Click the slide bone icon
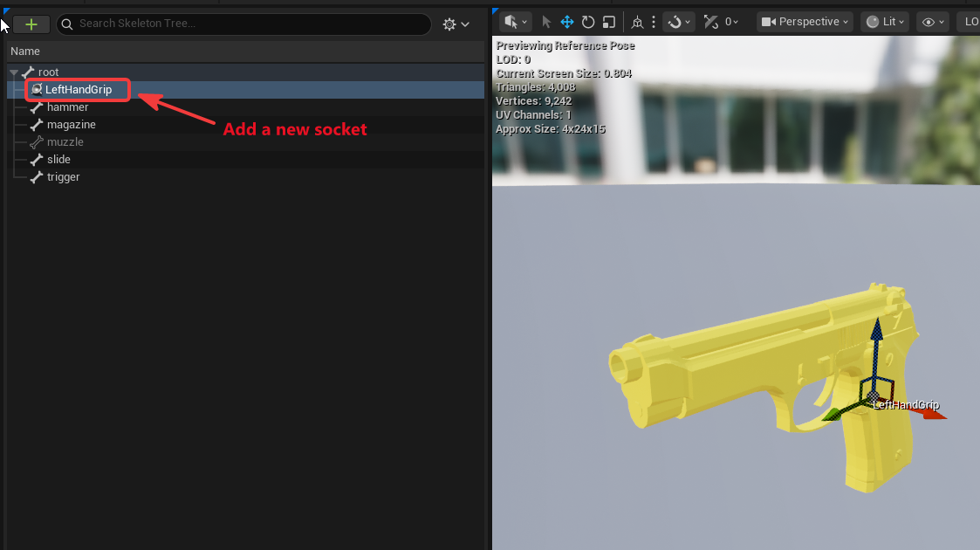This screenshot has width=980, height=550. (37, 160)
